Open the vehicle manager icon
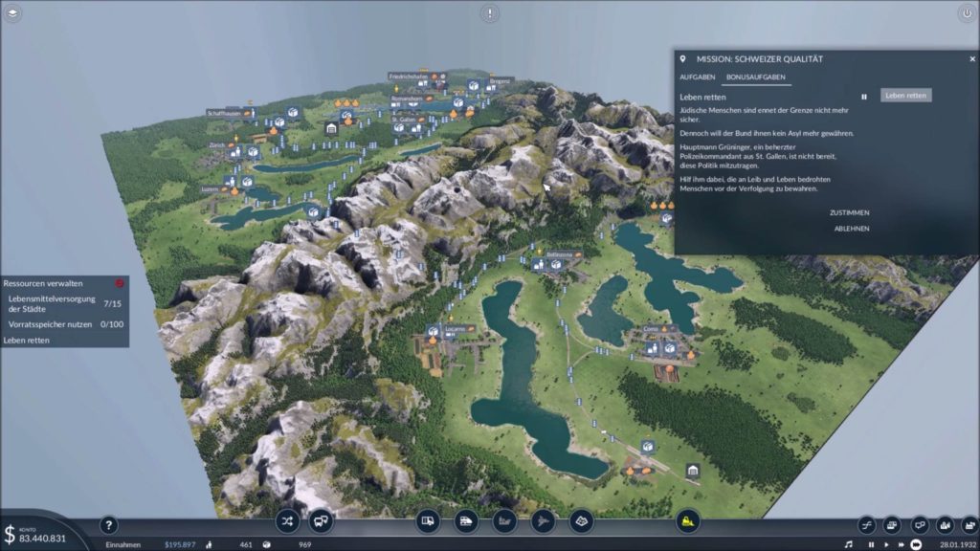Screen dimensions: 980x551 tap(321, 521)
